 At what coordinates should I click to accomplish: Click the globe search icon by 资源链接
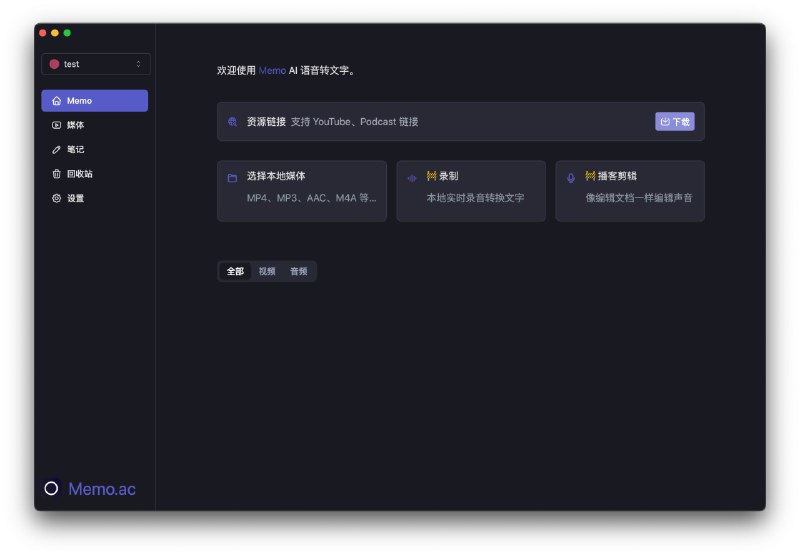(232, 121)
